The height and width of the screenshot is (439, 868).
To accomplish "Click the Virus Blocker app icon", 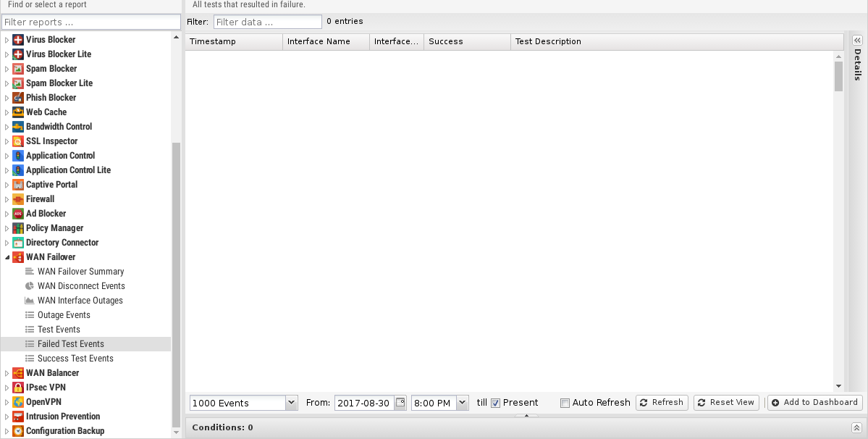I will (17, 40).
